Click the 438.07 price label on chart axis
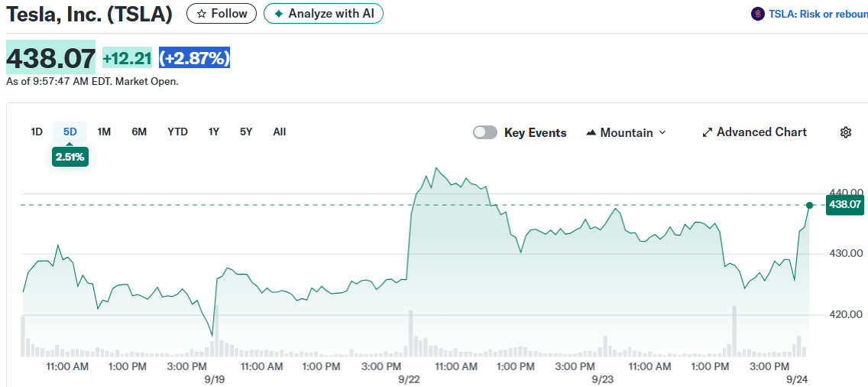This screenshot has height=387, width=868. [x=845, y=204]
